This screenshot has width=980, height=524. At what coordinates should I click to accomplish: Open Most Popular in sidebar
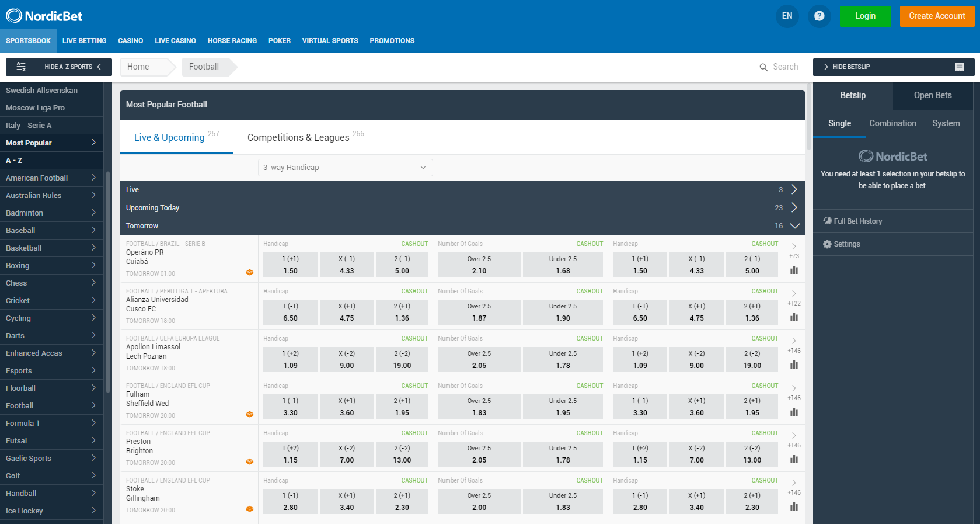(x=51, y=143)
